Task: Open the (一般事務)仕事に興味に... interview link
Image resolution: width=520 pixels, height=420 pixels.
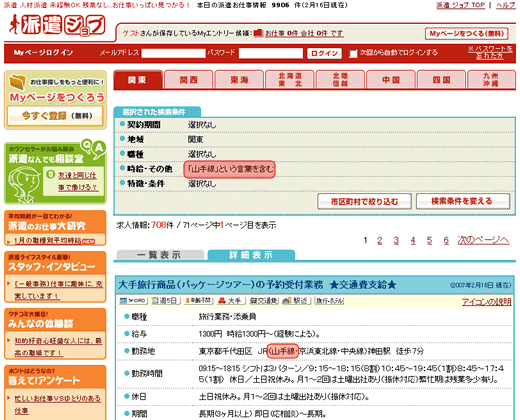Action: (x=58, y=290)
